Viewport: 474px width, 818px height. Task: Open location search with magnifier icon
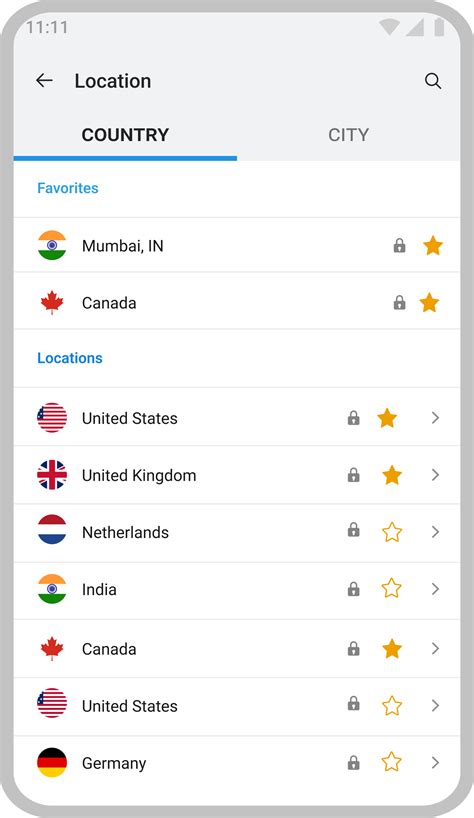click(433, 81)
